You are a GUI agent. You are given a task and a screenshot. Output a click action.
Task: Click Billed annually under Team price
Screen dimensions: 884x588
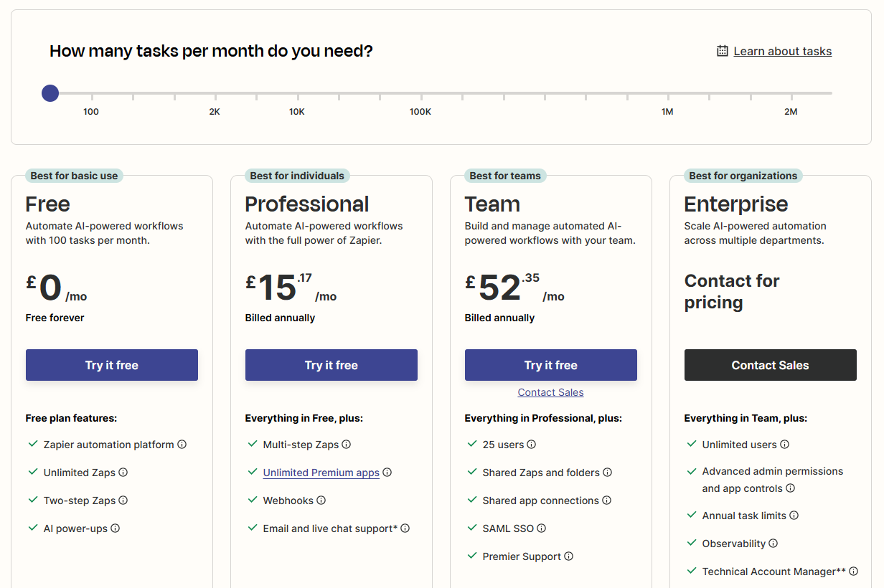499,318
